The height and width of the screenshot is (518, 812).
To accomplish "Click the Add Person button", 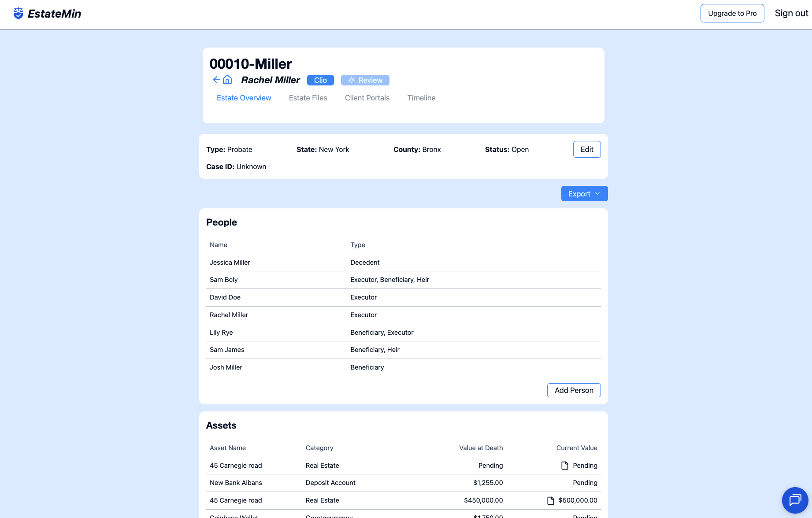I will (574, 390).
